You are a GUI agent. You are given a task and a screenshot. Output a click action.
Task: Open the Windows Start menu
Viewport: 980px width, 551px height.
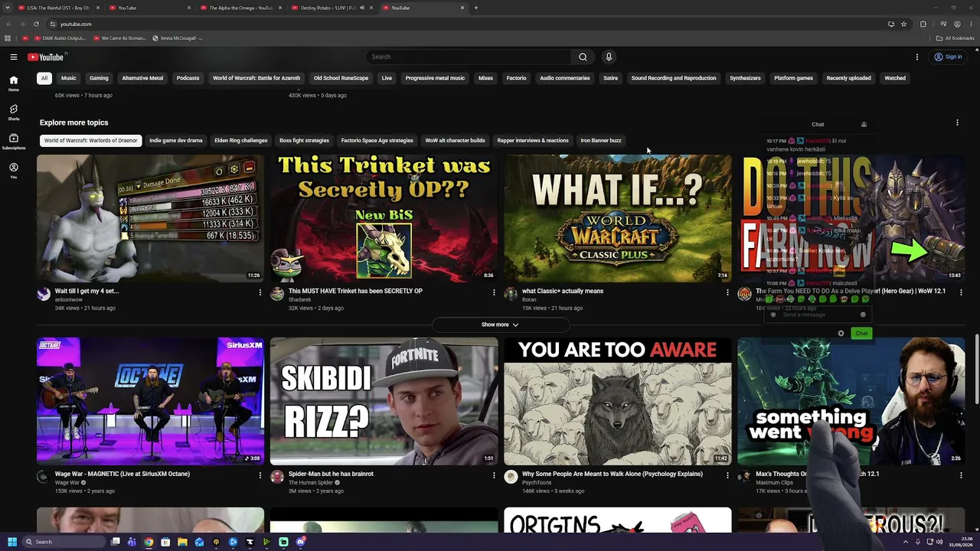11,542
